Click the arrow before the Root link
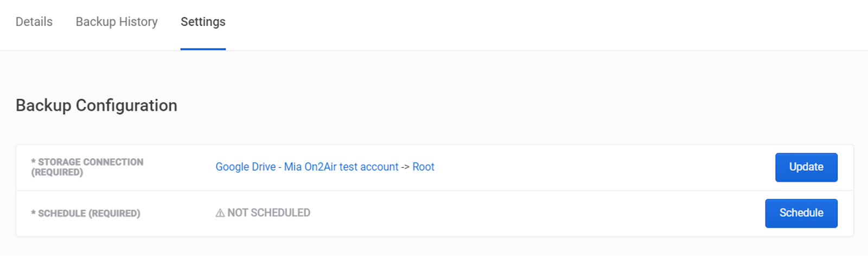Screen dimensions: 868x261 click(x=405, y=167)
